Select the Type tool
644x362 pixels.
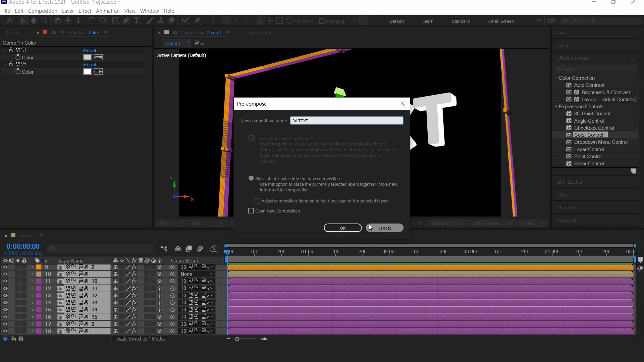(137, 21)
